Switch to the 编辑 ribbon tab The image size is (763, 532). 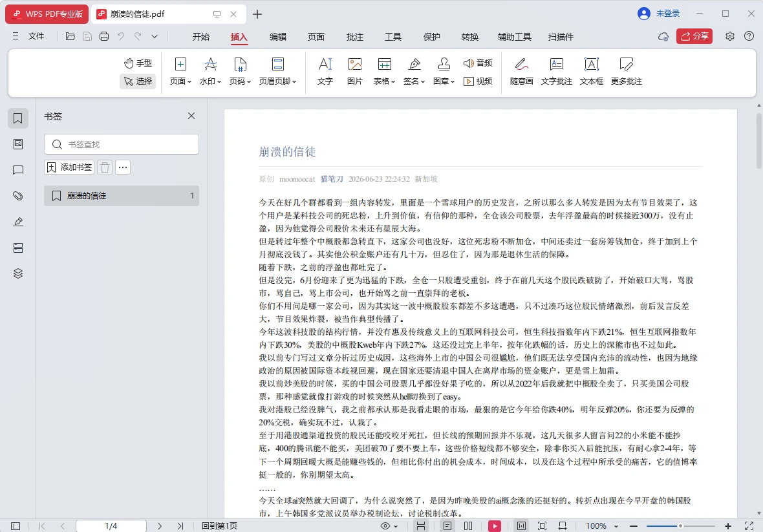click(278, 36)
